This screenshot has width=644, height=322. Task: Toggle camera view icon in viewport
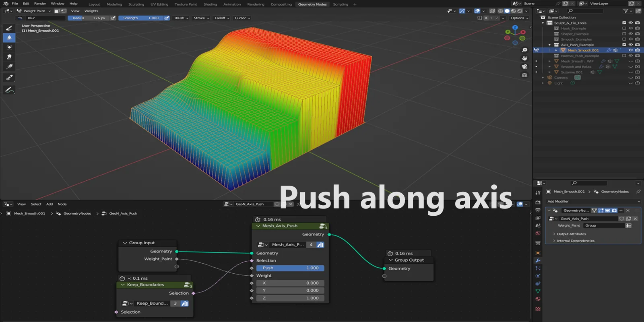tap(524, 66)
